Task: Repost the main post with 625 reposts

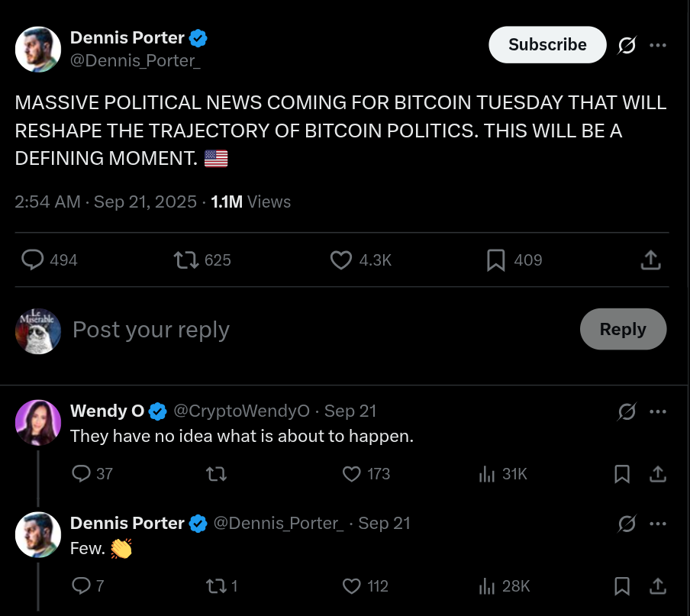Action: point(185,260)
